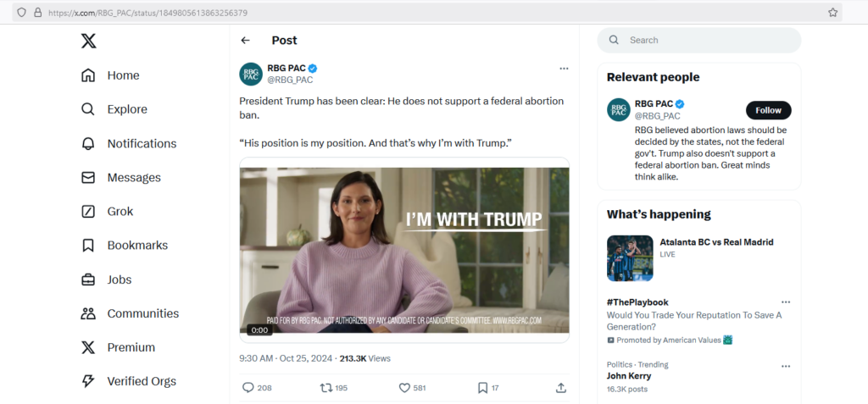Viewport: 868px width, 404px height.
Task: Go to Home in the sidebar
Action: [x=123, y=75]
